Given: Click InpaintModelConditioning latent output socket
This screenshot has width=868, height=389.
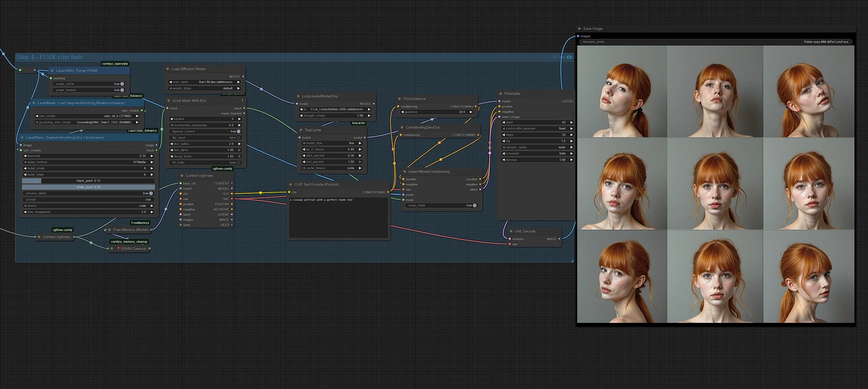Looking at the screenshot, I should click(480, 190).
